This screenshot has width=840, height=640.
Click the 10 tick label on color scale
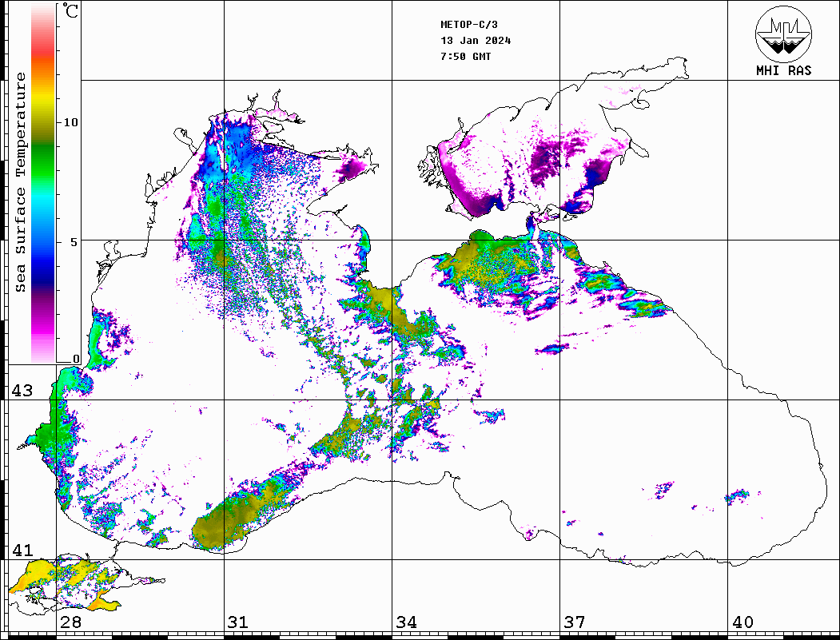(x=70, y=122)
